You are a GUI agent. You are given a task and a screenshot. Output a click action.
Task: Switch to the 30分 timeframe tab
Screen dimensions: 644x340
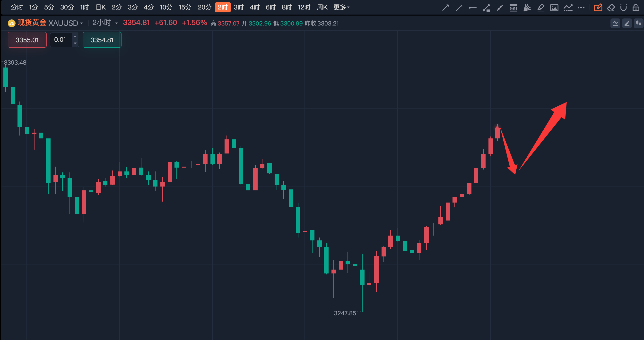tap(67, 7)
